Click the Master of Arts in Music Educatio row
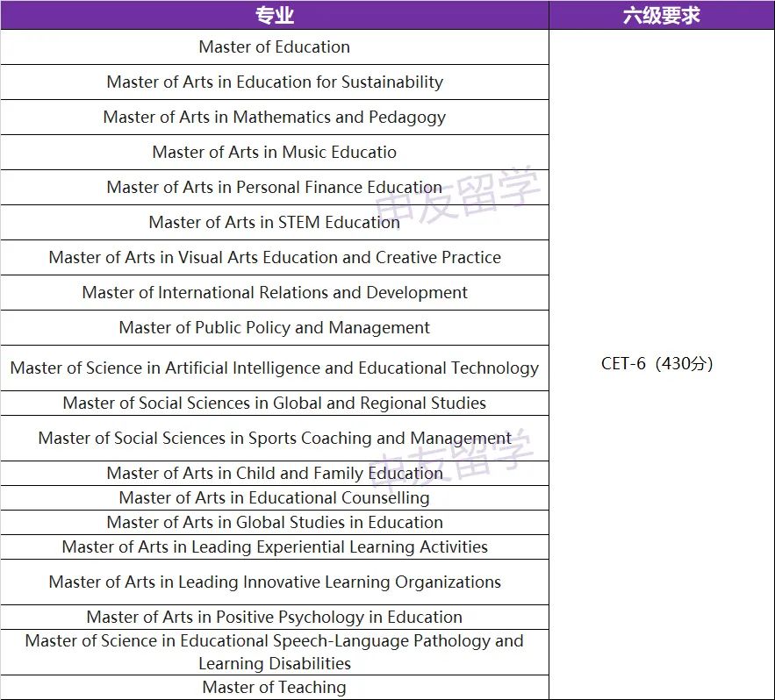This screenshot has height=700, width=775. click(x=275, y=152)
